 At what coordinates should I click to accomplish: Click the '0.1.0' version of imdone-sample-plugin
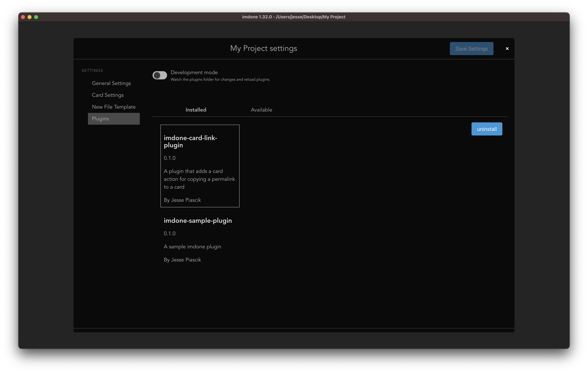(170, 233)
